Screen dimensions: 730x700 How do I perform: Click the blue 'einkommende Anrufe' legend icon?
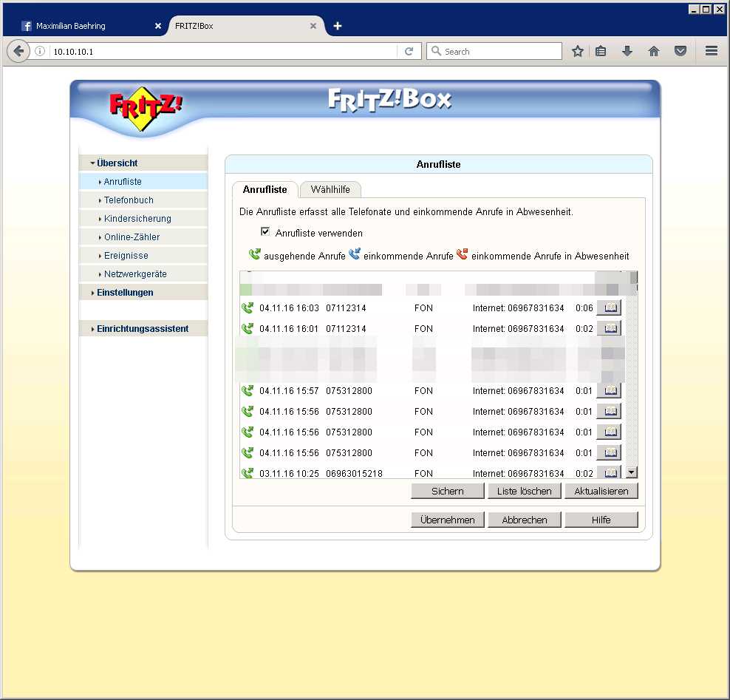tap(355, 254)
